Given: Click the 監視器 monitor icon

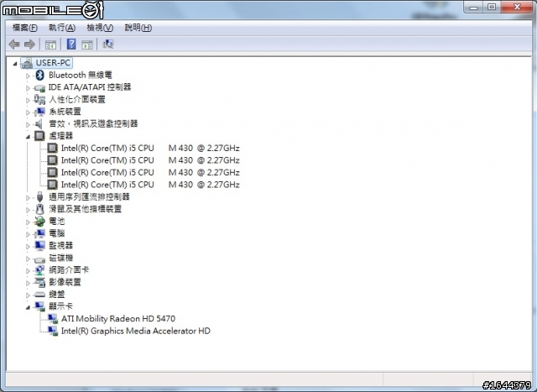Looking at the screenshot, I should (x=39, y=246).
